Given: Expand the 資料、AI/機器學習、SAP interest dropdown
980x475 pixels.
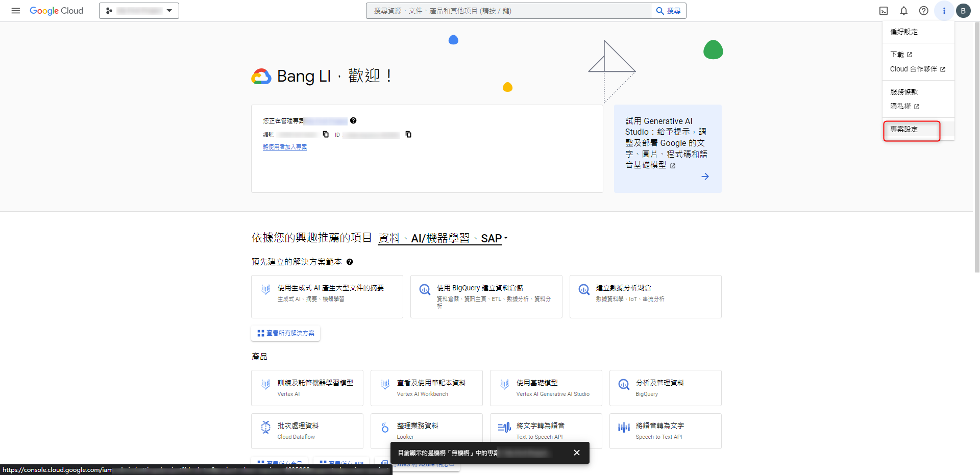Looking at the screenshot, I should [x=443, y=238].
